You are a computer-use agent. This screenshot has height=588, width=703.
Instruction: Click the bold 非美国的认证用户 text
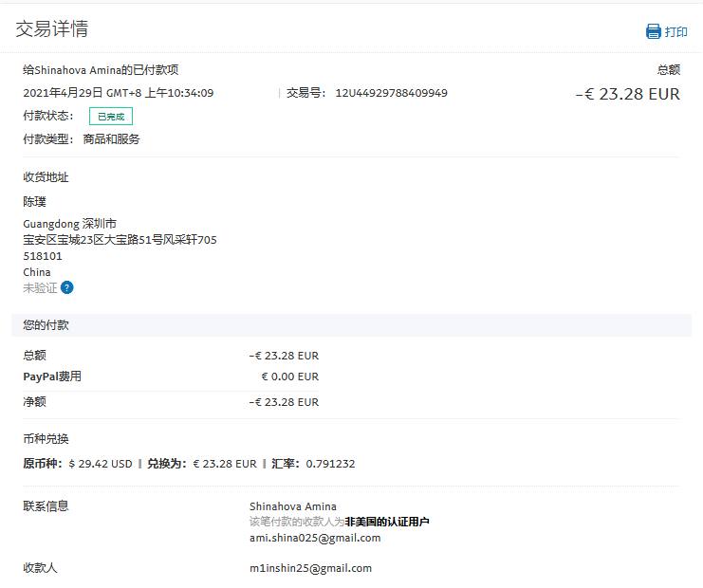387,522
